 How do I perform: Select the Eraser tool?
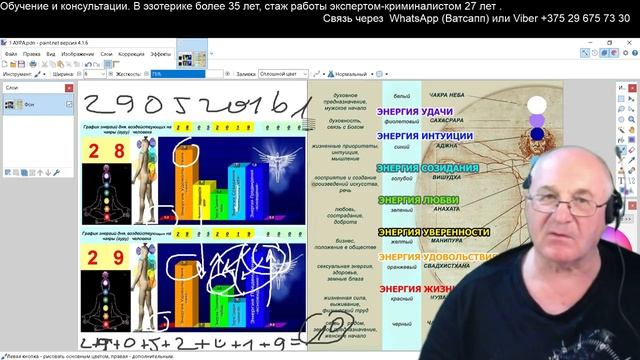(631, 150)
